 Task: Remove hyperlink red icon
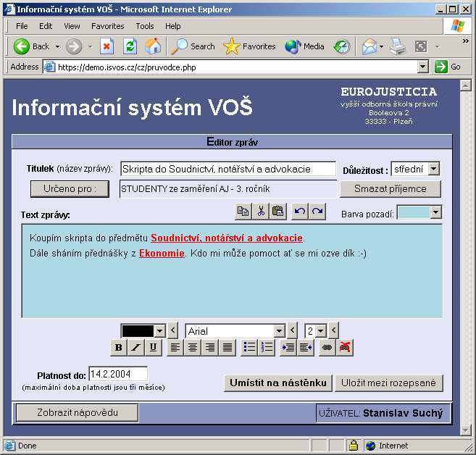click(345, 347)
